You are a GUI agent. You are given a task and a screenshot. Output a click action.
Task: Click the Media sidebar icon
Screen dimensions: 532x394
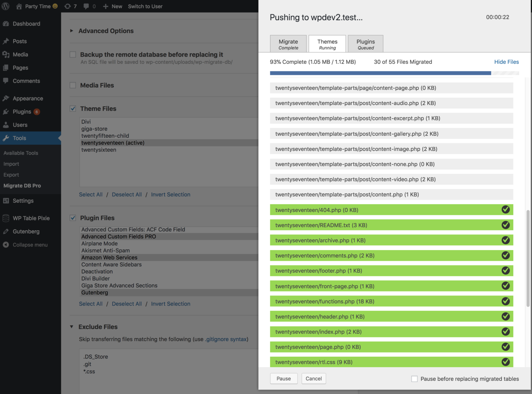tap(6, 55)
